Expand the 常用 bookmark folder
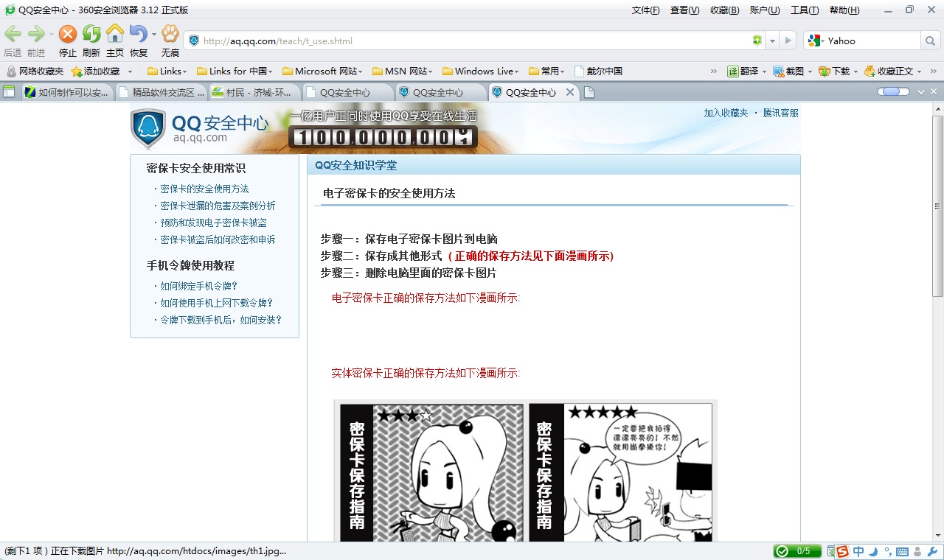 pos(546,71)
